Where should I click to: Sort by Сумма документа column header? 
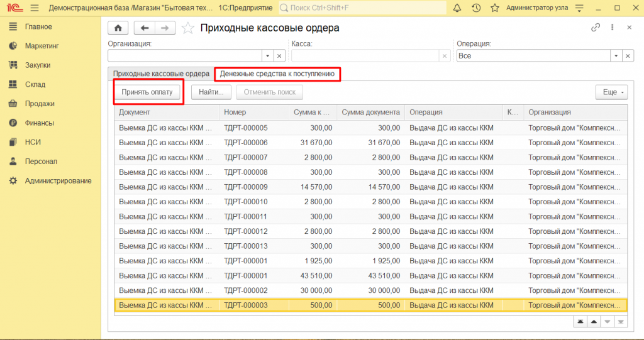[370, 112]
